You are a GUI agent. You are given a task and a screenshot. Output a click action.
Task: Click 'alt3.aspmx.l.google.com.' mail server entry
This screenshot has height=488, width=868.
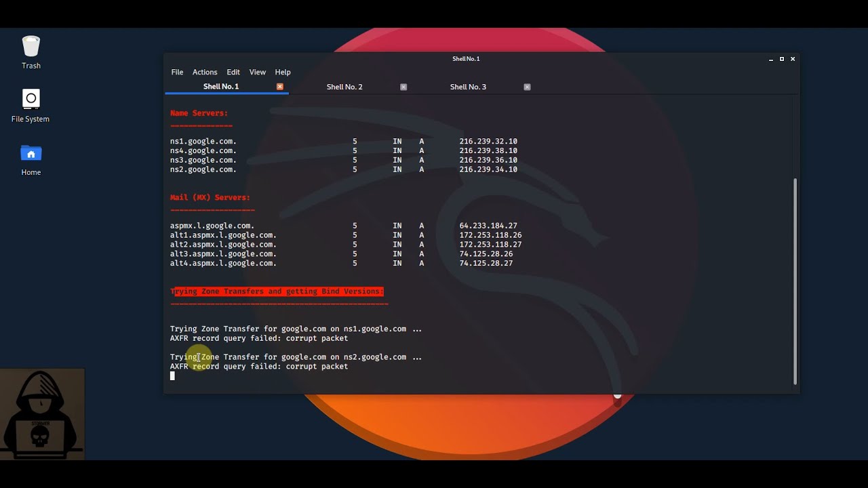pos(223,254)
